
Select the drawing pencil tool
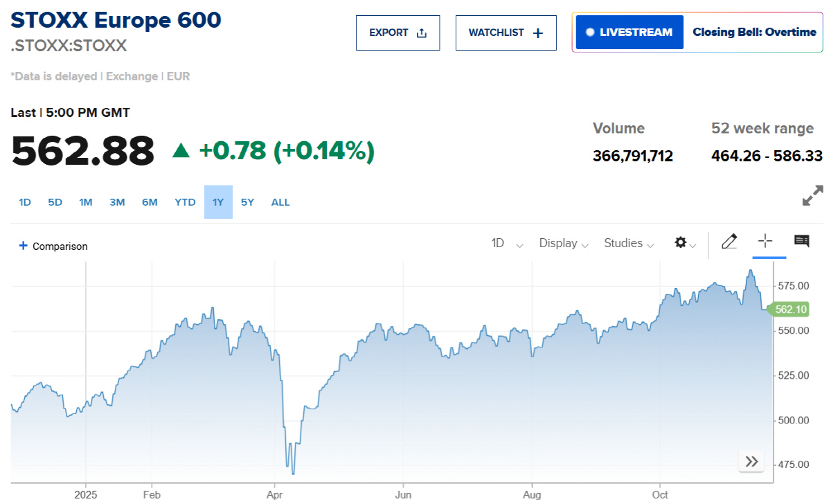(729, 242)
